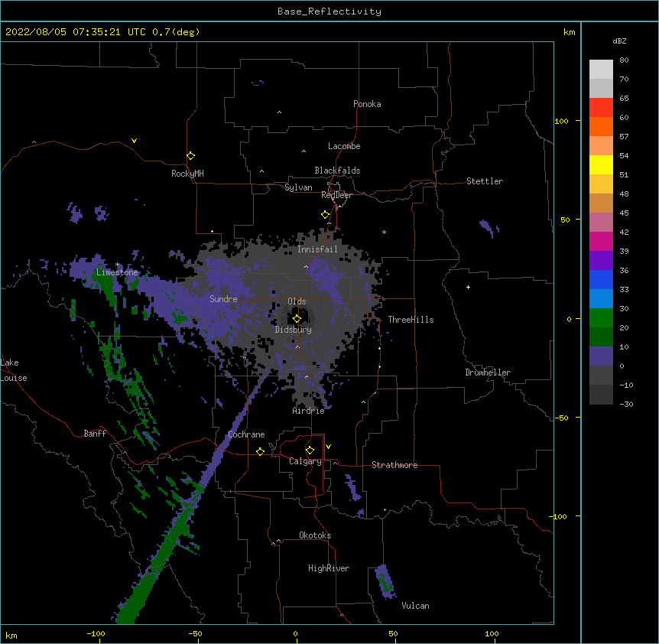Click the Sundre label
659x644 pixels.
[x=223, y=299]
